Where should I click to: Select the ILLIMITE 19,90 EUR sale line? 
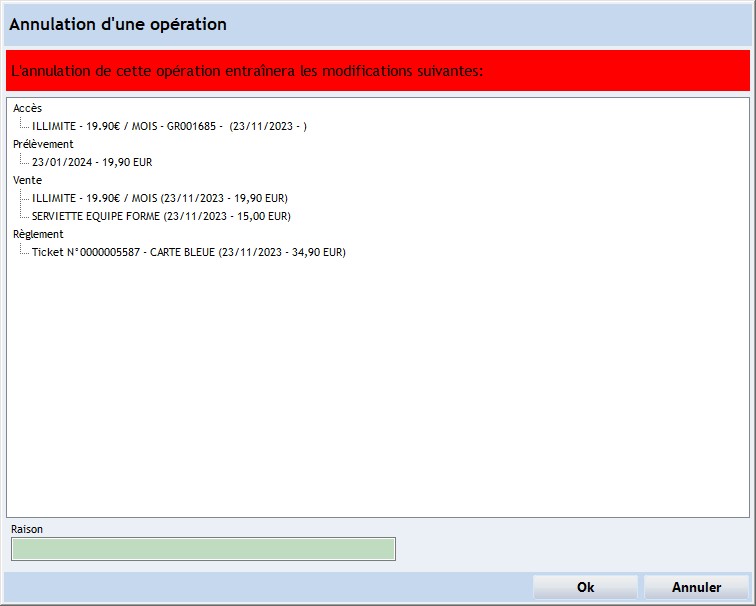coord(159,198)
